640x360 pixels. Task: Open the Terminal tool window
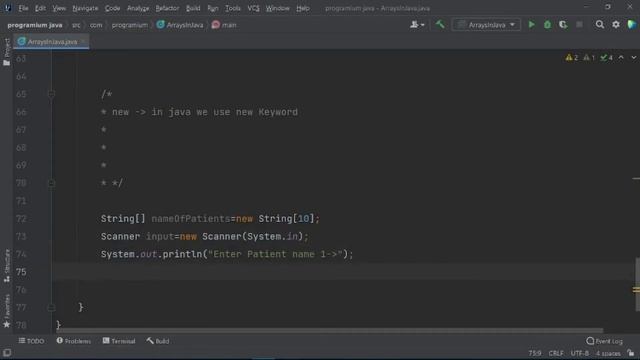[x=119, y=341]
